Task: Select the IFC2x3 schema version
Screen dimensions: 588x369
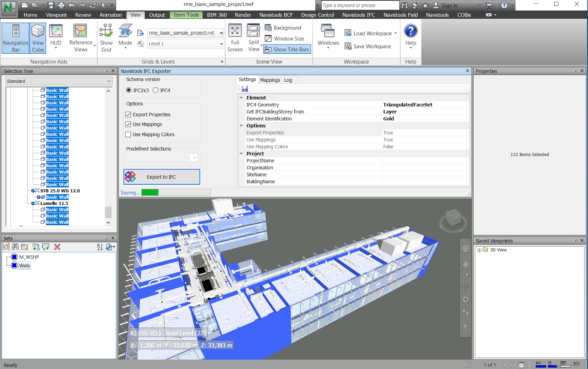Action: [x=137, y=90]
